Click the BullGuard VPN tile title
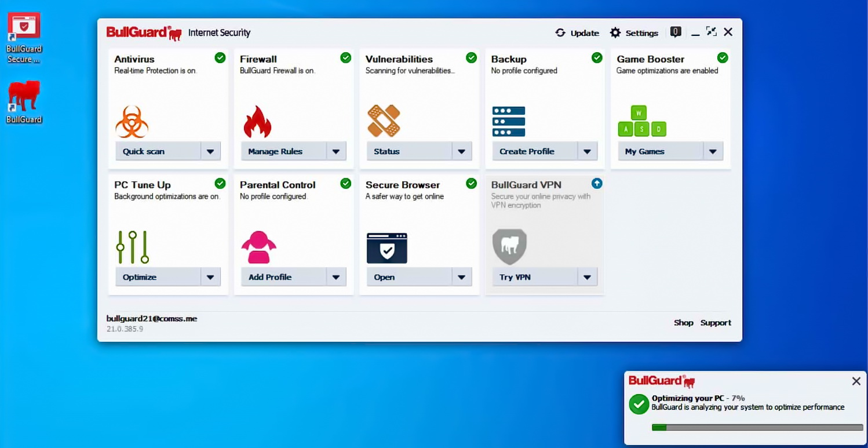This screenshot has width=868, height=448. (x=526, y=185)
